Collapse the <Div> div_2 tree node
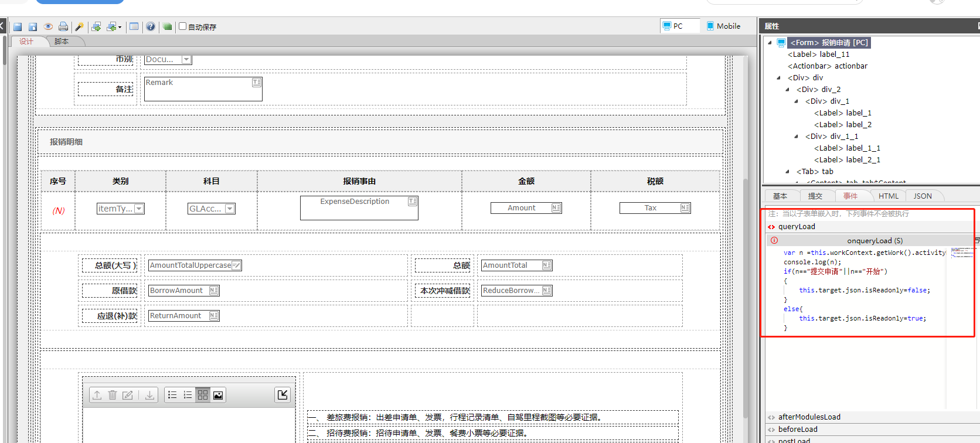Image resolution: width=980 pixels, height=443 pixels. [787, 90]
